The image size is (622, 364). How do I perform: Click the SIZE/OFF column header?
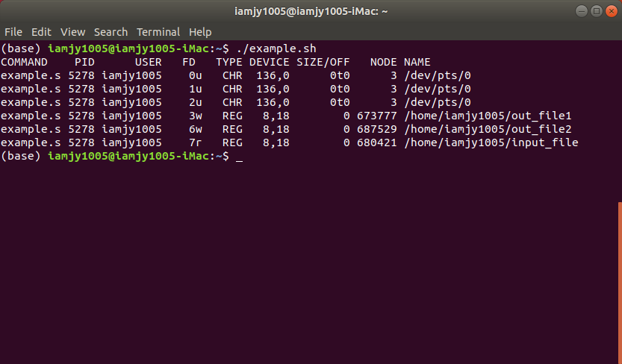[323, 62]
